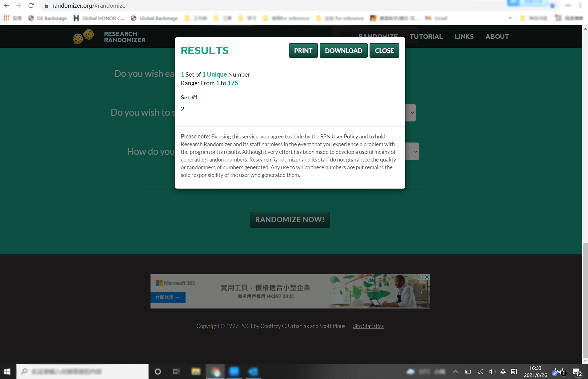This screenshot has height=379, width=588.
Task: Open the notification center showing 12 alerts
Action: pos(577,371)
